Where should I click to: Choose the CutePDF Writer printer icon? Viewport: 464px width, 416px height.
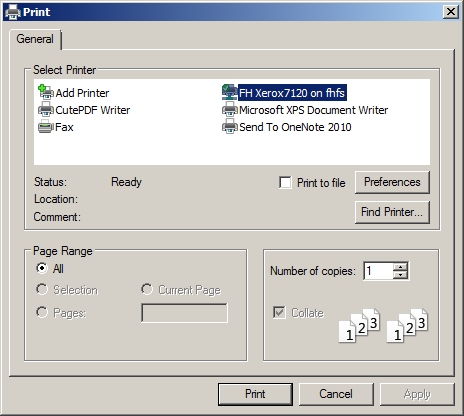click(x=46, y=109)
